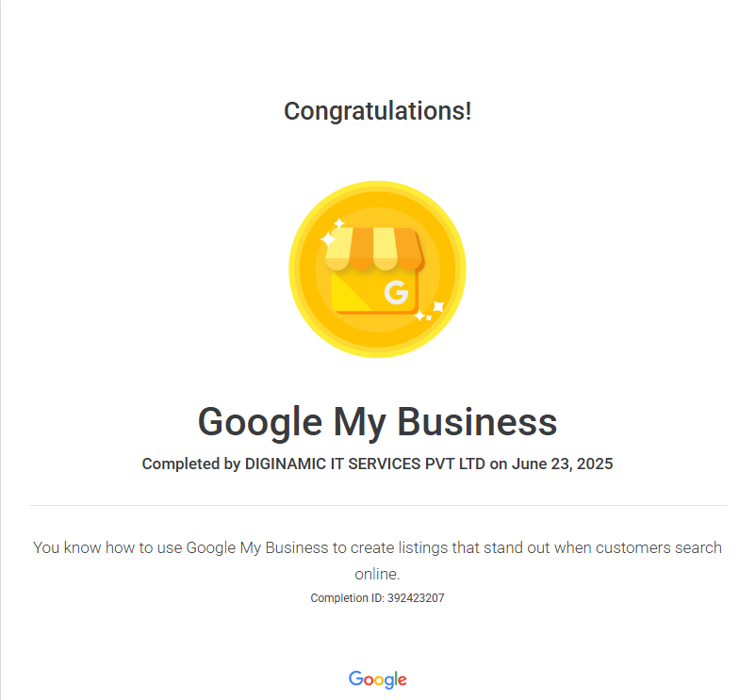Click the white G on the storefront

coord(396,292)
